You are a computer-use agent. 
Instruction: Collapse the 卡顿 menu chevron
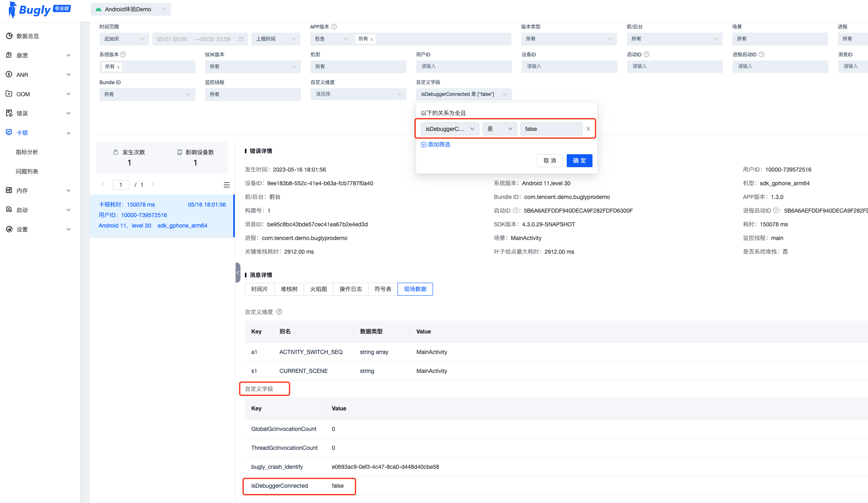[68, 133]
